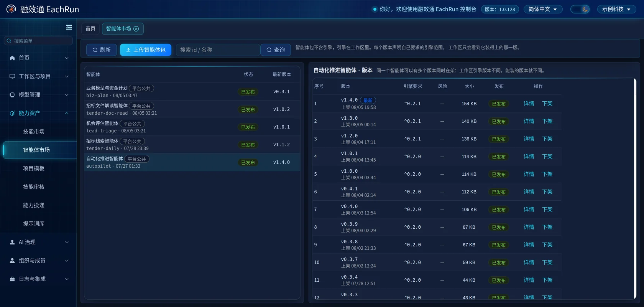Expand the 组织与成员 menu
This screenshot has height=307, width=644.
67,261
